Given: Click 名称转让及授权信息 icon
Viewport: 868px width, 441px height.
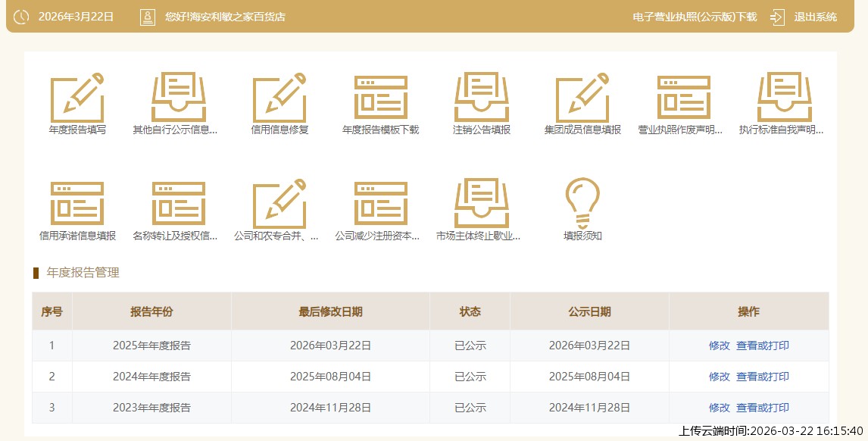Looking at the screenshot, I should 178,204.
